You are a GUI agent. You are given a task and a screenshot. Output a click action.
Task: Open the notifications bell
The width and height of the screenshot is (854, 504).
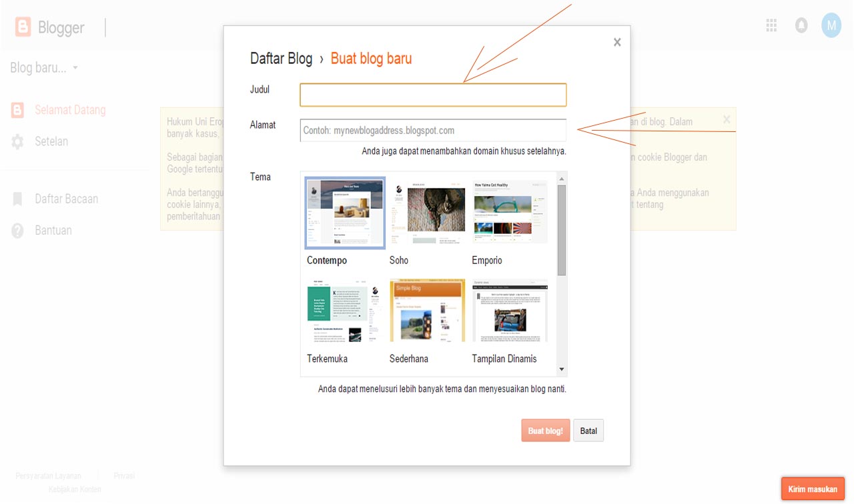(x=801, y=26)
